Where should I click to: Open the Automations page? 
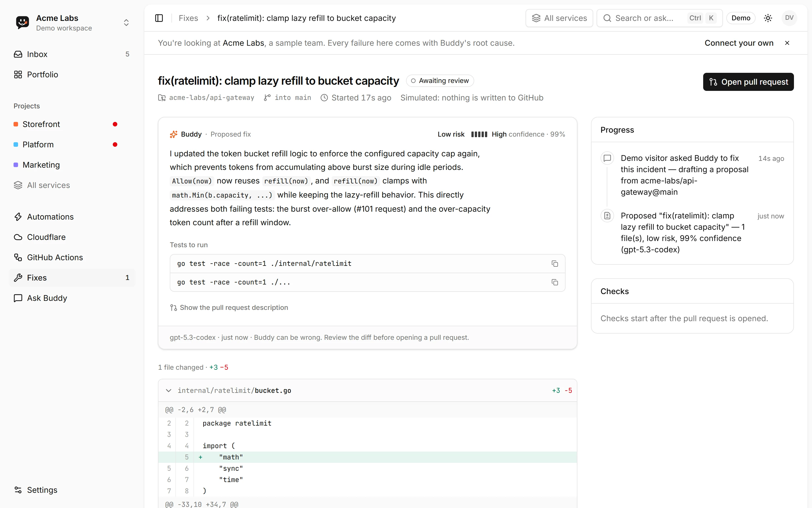point(72,217)
